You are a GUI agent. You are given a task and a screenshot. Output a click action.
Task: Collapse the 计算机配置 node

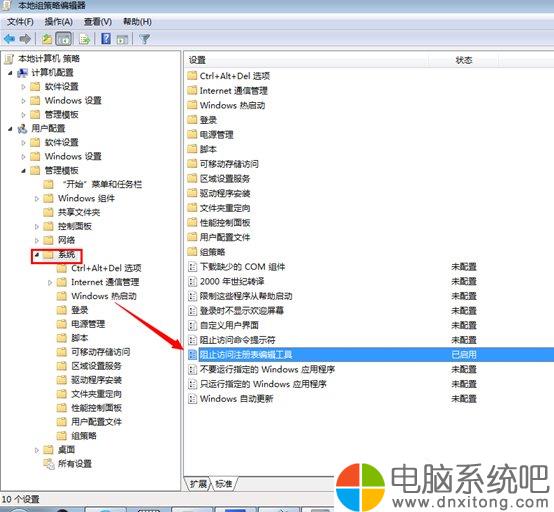pyautogui.click(x=10, y=73)
